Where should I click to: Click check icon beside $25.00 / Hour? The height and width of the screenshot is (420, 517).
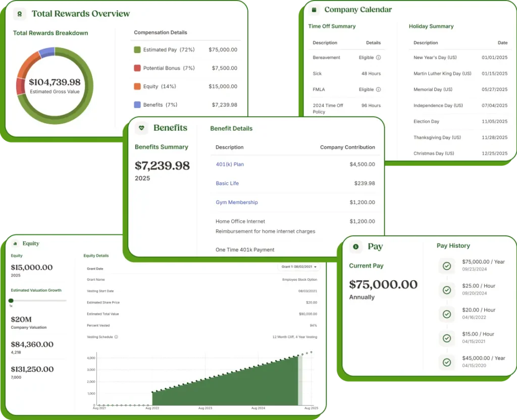click(x=446, y=290)
